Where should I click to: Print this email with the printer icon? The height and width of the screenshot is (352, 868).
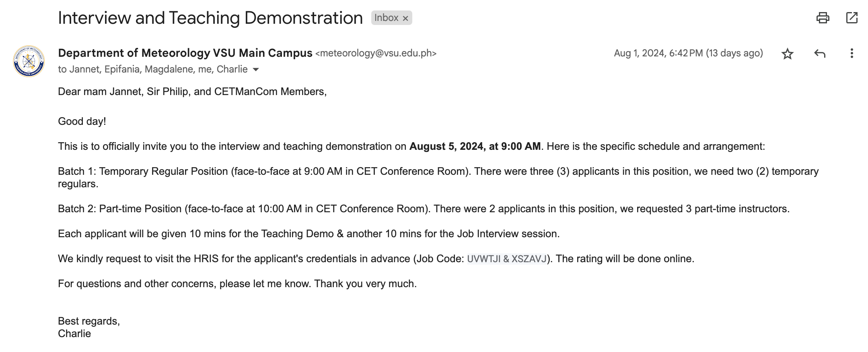(x=823, y=18)
